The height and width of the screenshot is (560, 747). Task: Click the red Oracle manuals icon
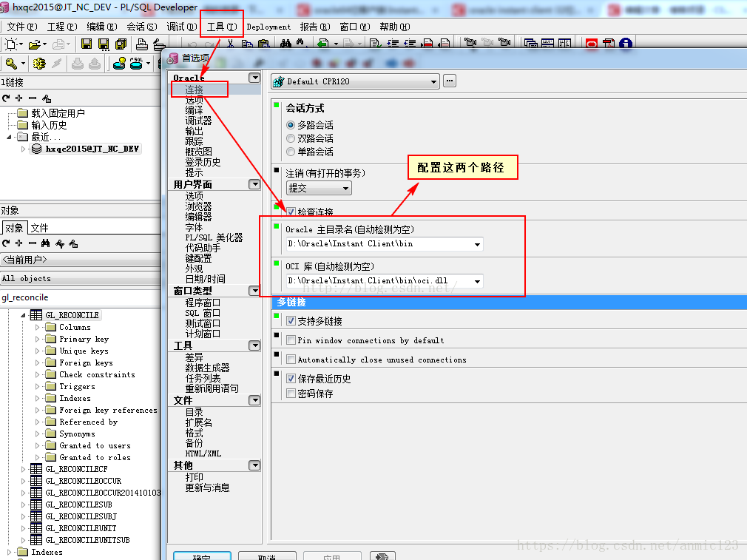591,44
